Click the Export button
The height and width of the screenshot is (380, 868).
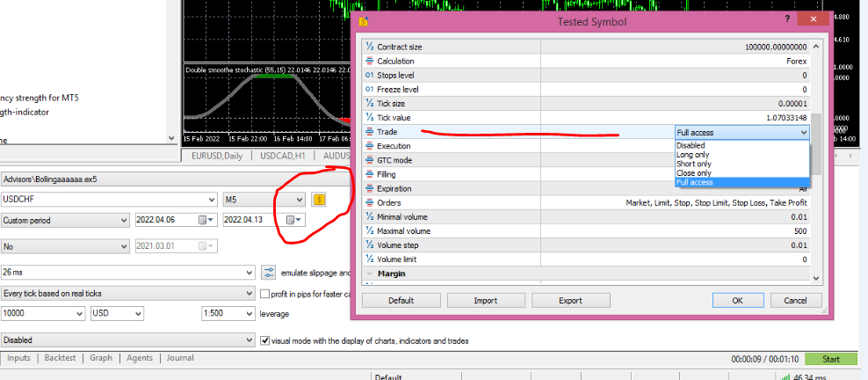(x=571, y=300)
